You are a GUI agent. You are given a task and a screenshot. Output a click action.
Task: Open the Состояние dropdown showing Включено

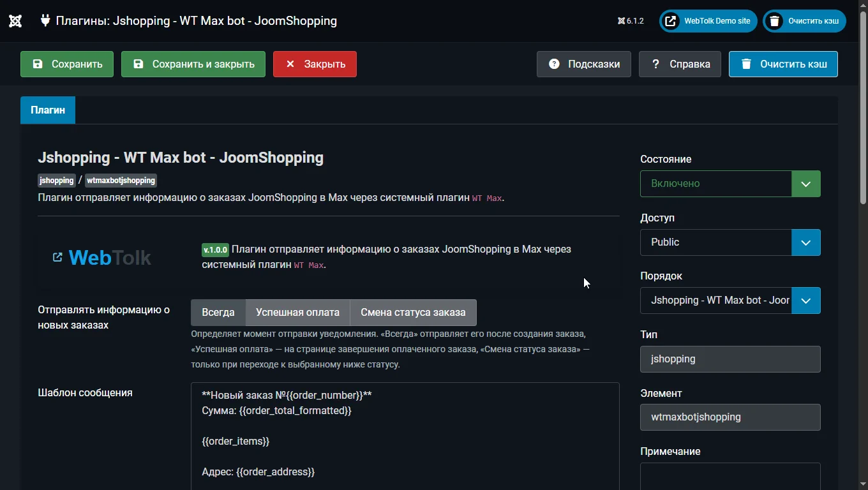coord(730,184)
